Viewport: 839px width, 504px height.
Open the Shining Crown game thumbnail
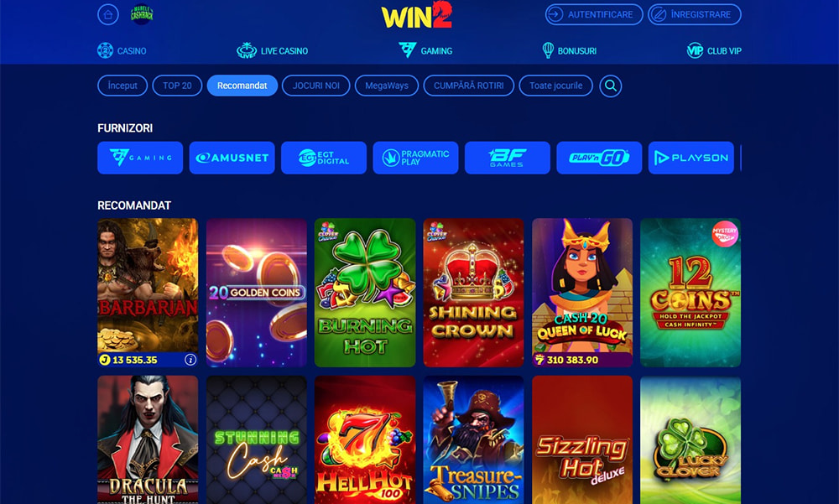[473, 293]
